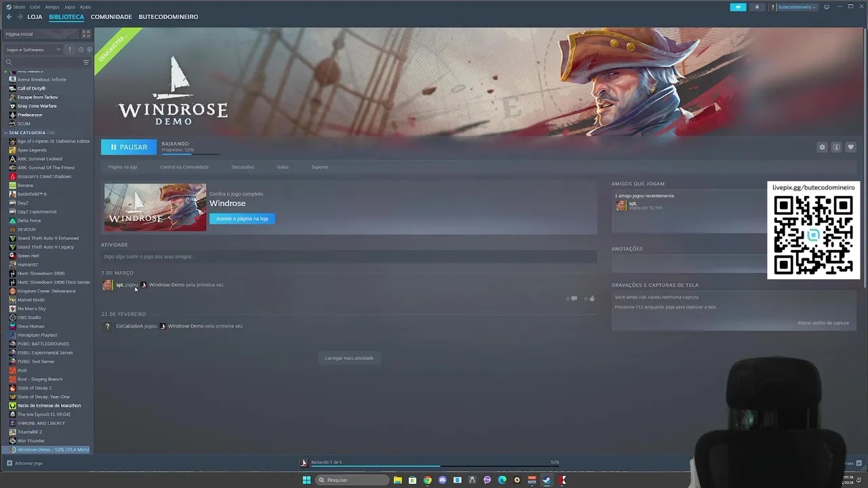The image size is (868, 488).
Task: Show game info icon
Action: point(836,147)
